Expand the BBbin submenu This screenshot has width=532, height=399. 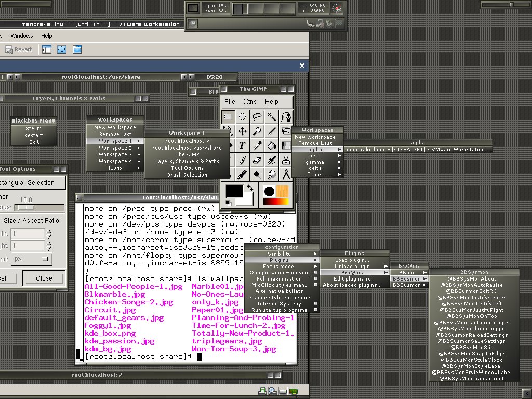coord(409,272)
